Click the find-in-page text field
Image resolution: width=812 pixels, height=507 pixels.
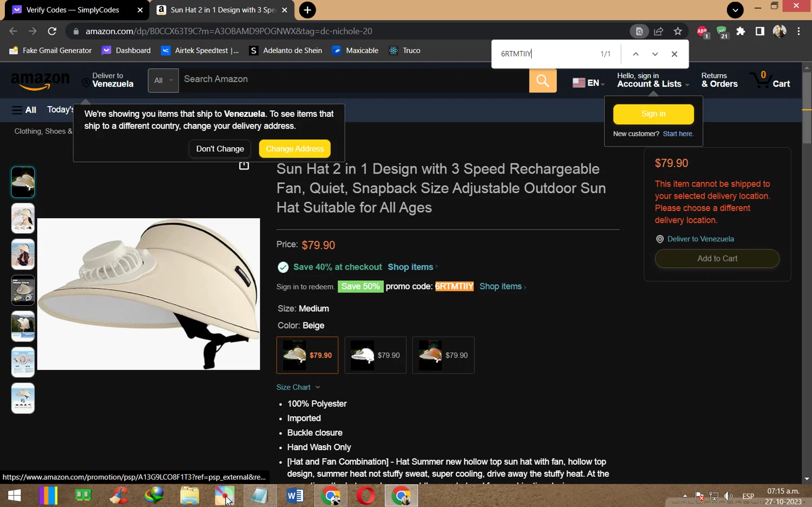547,54
